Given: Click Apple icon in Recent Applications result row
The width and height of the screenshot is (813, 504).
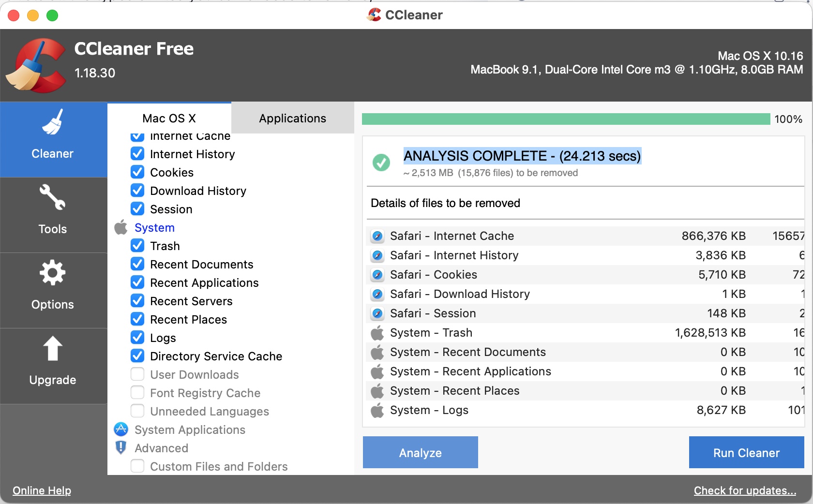Looking at the screenshot, I should pos(377,371).
